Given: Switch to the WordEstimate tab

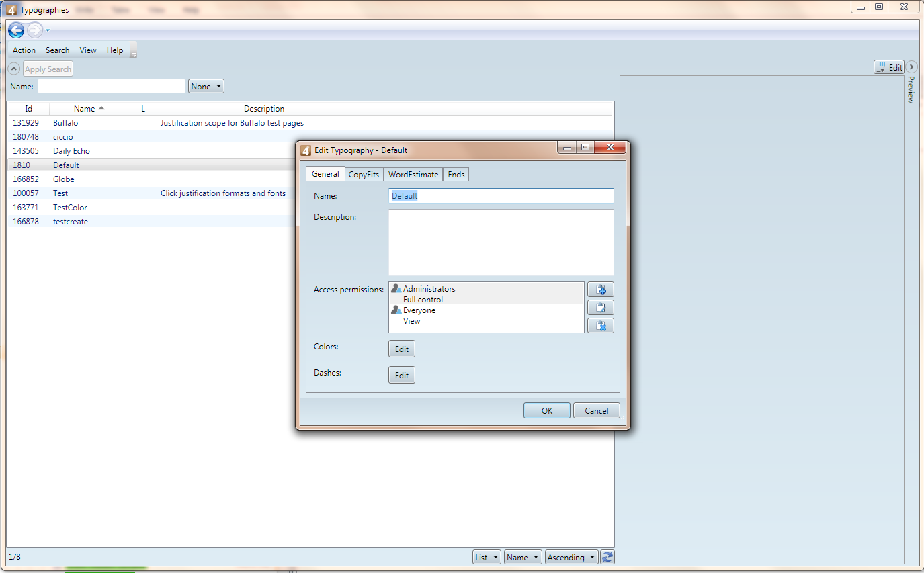Looking at the screenshot, I should 413,174.
